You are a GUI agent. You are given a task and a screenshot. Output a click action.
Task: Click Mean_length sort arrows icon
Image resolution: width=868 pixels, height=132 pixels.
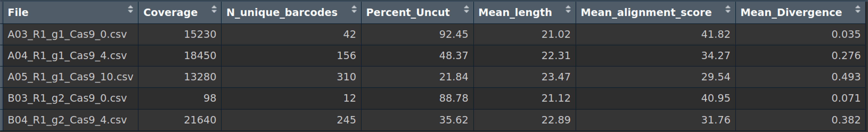(x=568, y=9)
